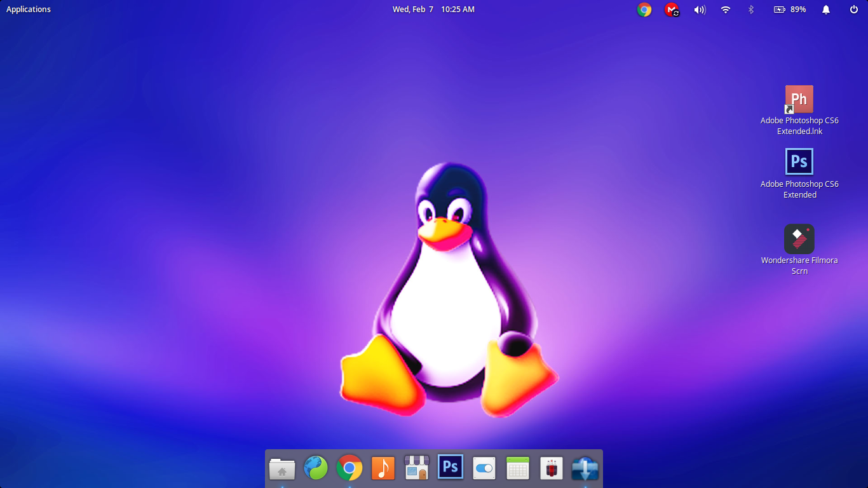The height and width of the screenshot is (488, 868).
Task: Open the Calendar app in dock
Action: click(518, 468)
